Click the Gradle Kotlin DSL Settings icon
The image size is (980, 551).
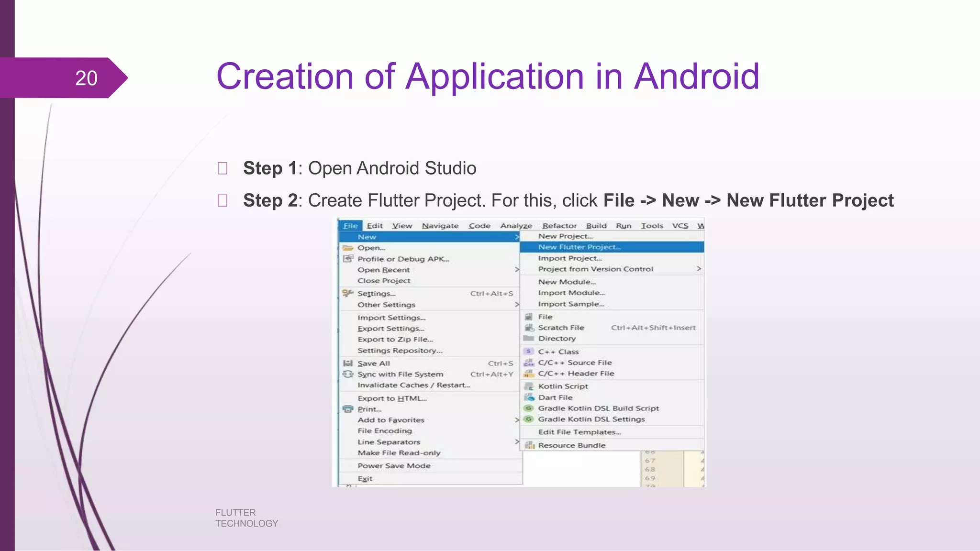(529, 419)
